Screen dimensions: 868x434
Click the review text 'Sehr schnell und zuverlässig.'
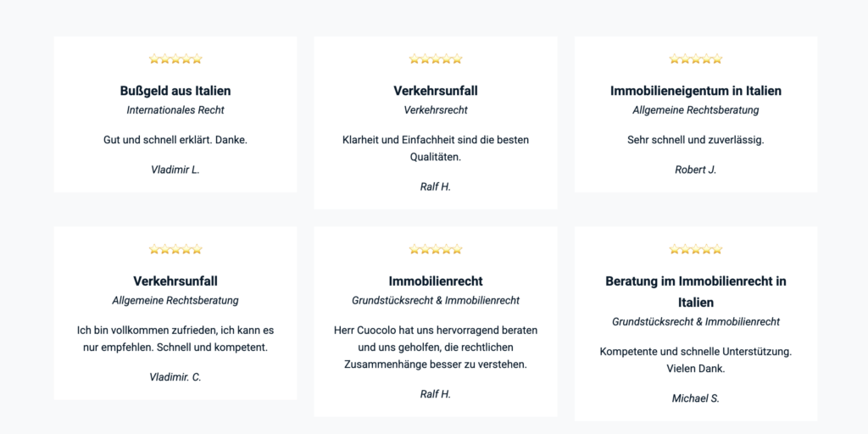(x=696, y=140)
